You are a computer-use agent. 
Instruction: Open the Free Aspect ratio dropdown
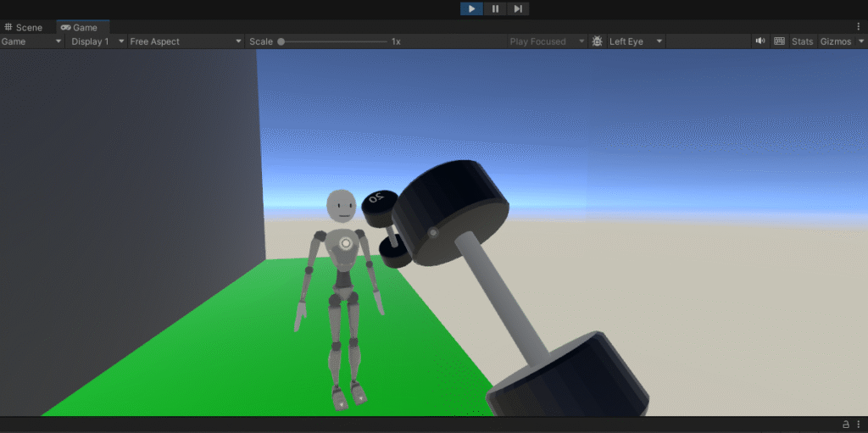coord(186,42)
